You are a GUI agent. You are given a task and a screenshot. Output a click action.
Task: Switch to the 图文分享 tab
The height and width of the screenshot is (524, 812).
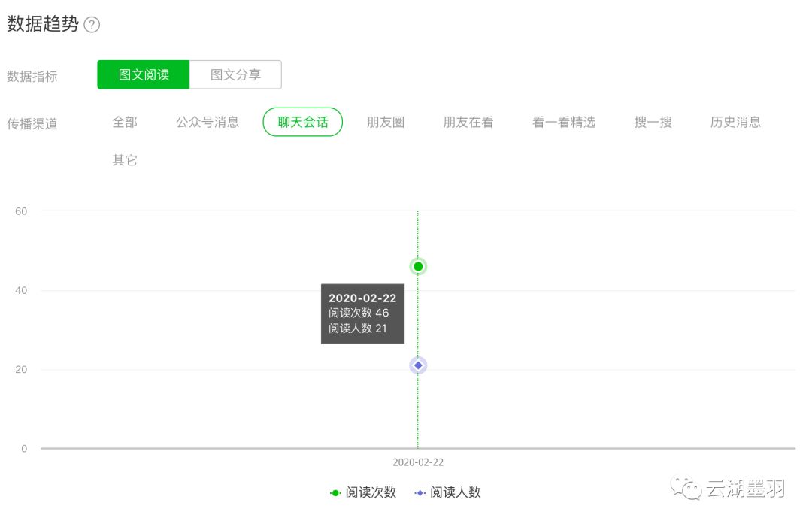[x=235, y=74]
